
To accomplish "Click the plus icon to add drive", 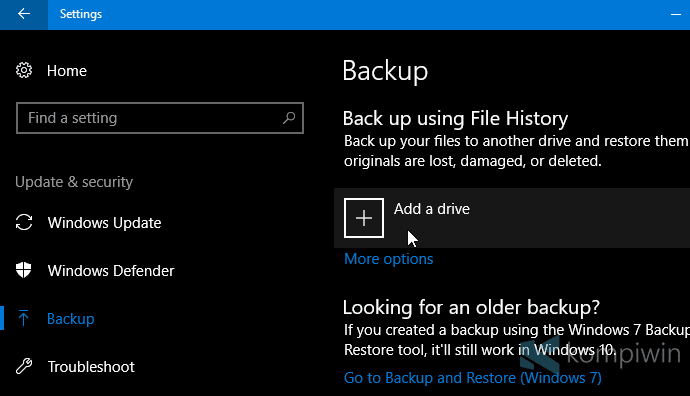I will click(x=364, y=218).
